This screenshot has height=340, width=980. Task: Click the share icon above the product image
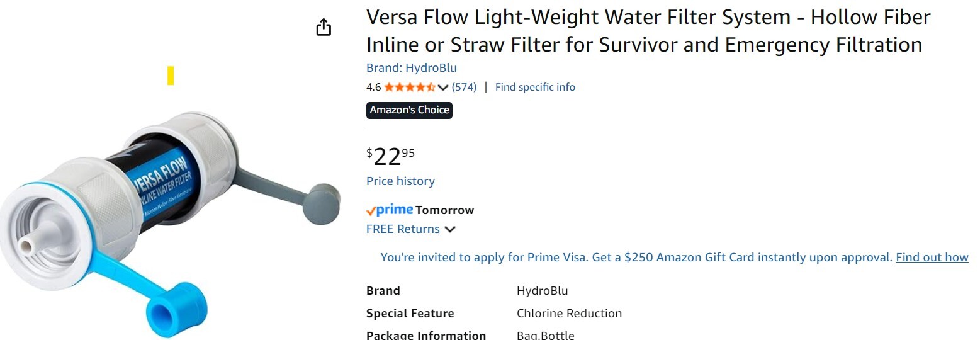[324, 28]
